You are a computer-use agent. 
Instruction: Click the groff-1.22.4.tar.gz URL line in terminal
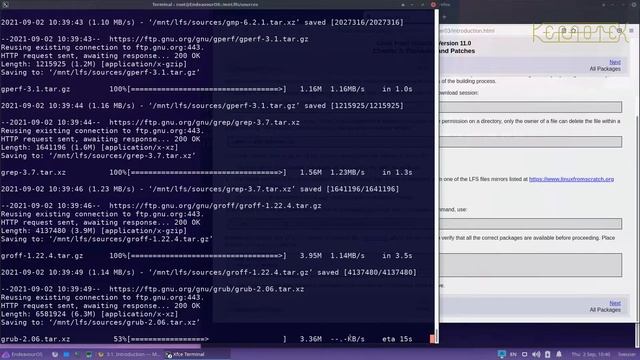point(161,206)
